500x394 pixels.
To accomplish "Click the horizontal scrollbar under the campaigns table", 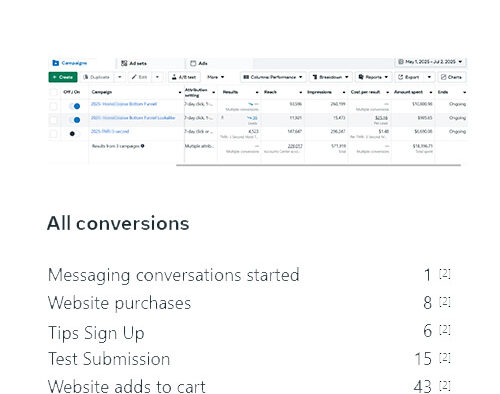I will coord(318,165).
